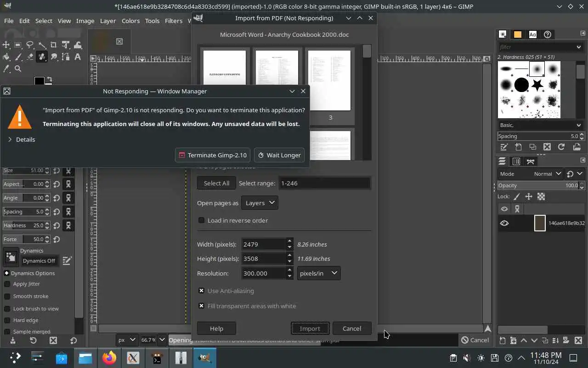The height and width of the screenshot is (368, 588).
Task: Click Open brush as image icon
Action: pos(577,147)
